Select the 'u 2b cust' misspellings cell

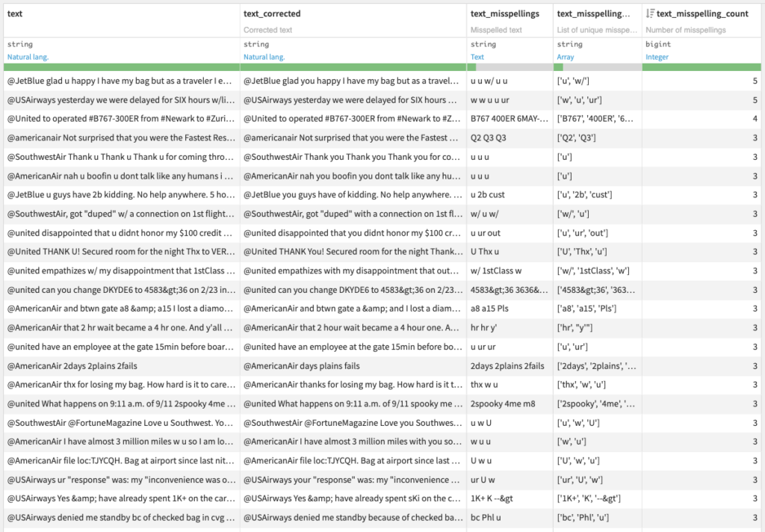coord(488,194)
